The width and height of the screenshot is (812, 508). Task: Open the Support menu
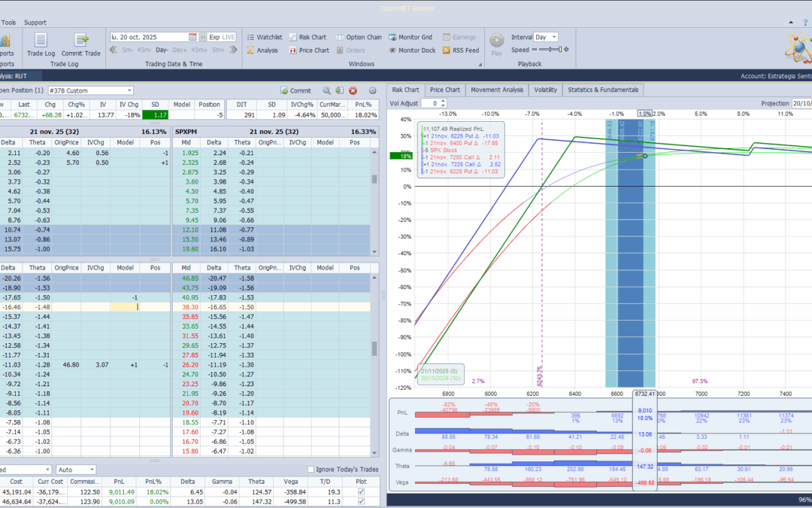pyautogui.click(x=35, y=23)
